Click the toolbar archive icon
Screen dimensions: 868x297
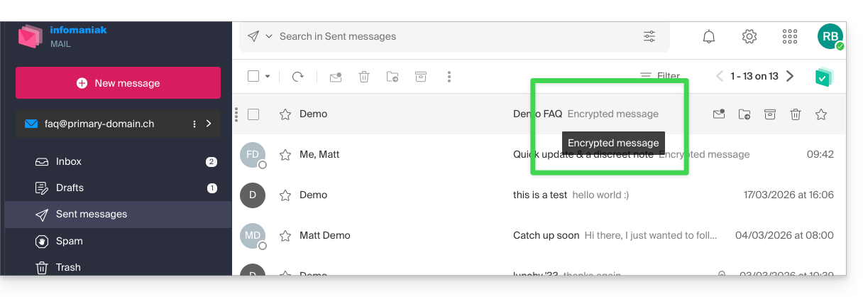[421, 77]
